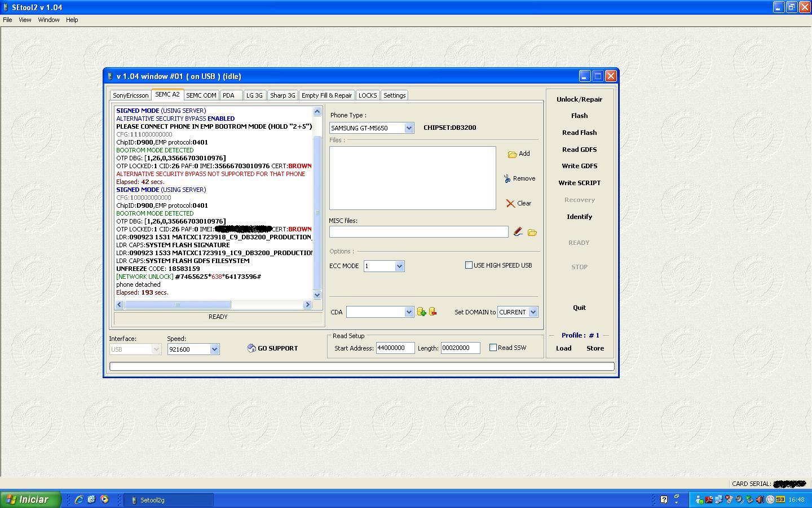Screen dimensions: 812x508
Task: Click the yellow S3 tray icon
Action: click(780, 500)
